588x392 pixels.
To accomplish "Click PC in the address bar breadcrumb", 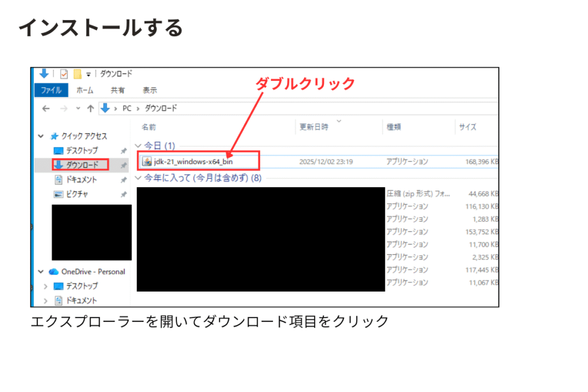I will pyautogui.click(x=127, y=108).
